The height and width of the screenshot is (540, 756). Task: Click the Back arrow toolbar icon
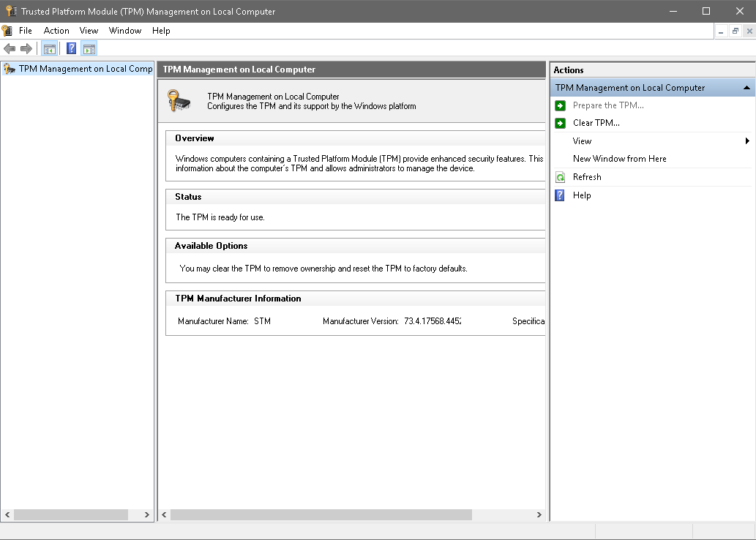(10, 48)
